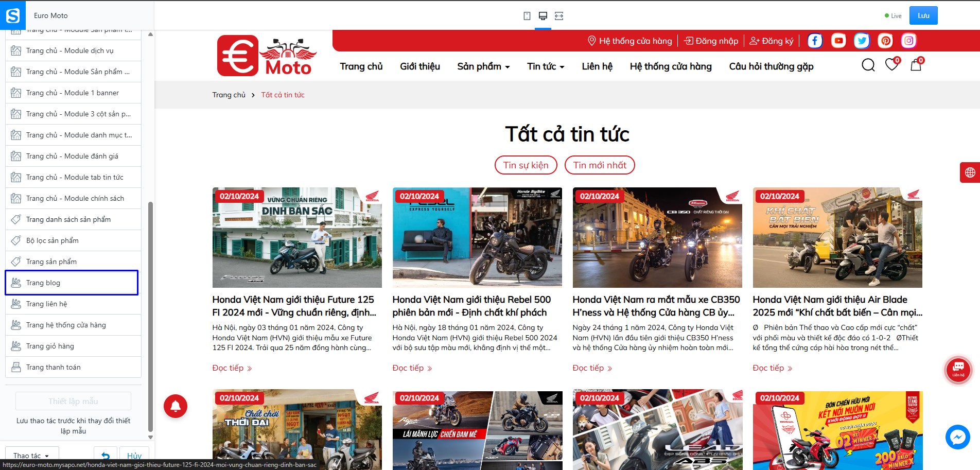The image size is (980, 470).
Task: Select Trang hệ thống cửa hàng item
Action: click(73, 325)
